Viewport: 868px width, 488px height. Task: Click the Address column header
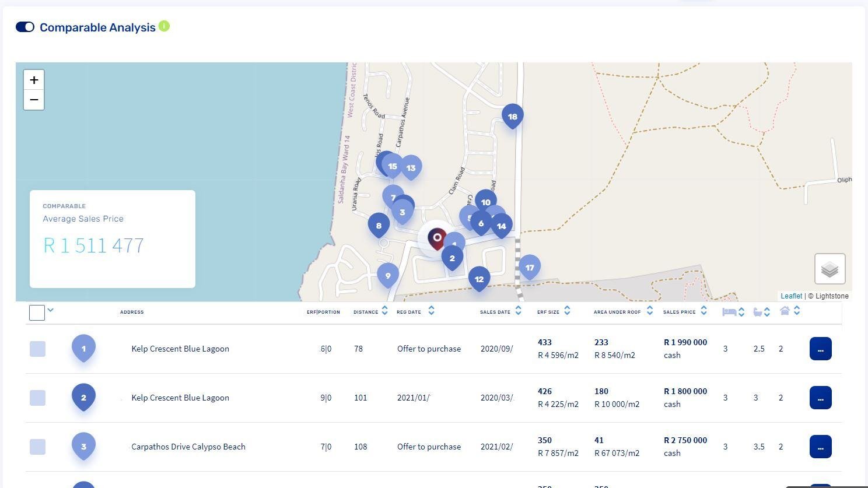coord(132,312)
